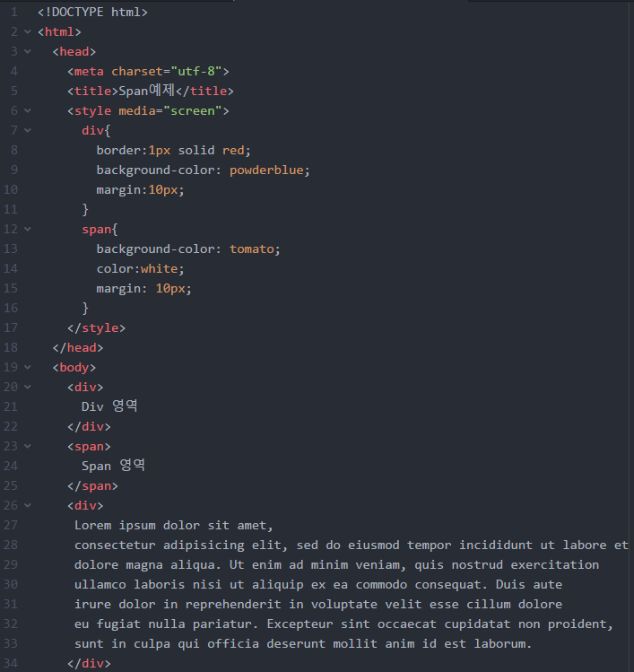Click the 'powderblue' color value
Screen dimensions: 634x672
266,170
